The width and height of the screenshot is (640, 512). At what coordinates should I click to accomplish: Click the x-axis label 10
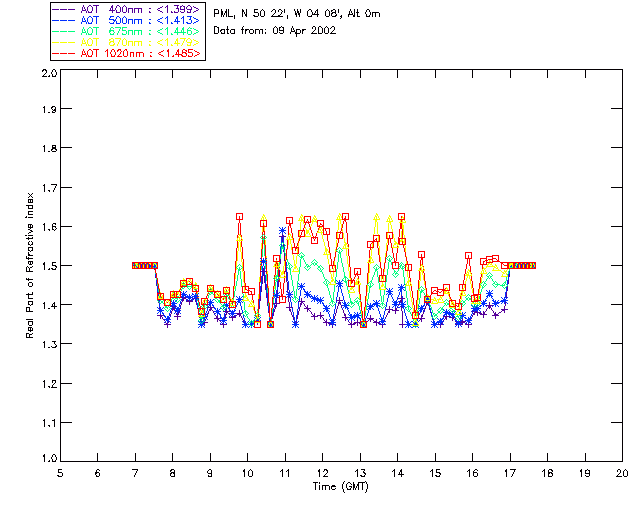click(247, 473)
